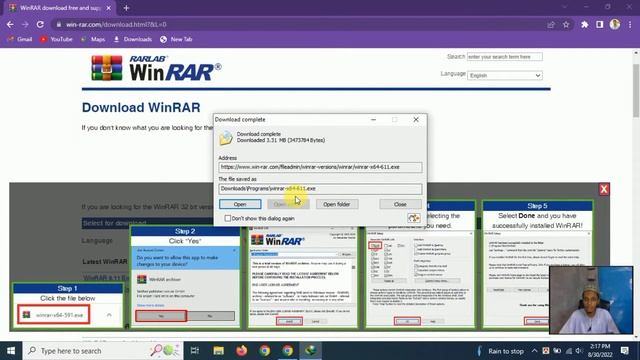The width and height of the screenshot is (640, 360).
Task: Open File Explorer from taskbar
Action: (218, 351)
